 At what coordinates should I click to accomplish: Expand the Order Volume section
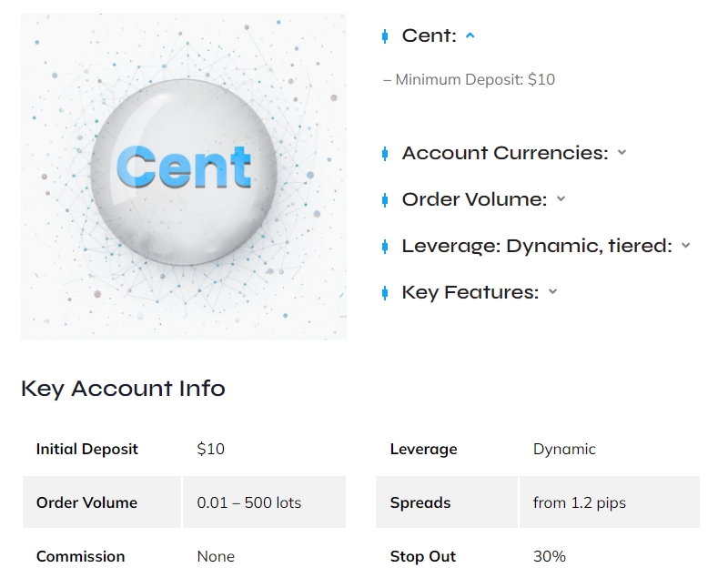click(561, 199)
